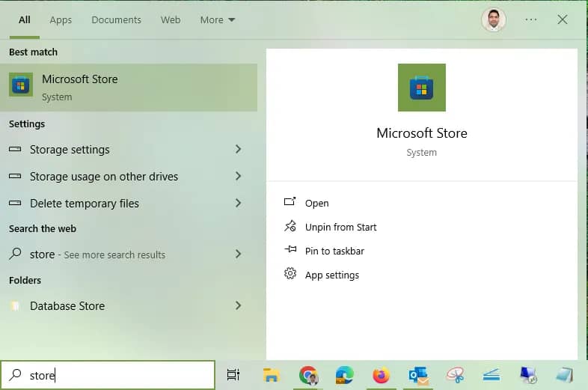Expand Storage usage on other drives arrow
The height and width of the screenshot is (390, 588).
(238, 176)
